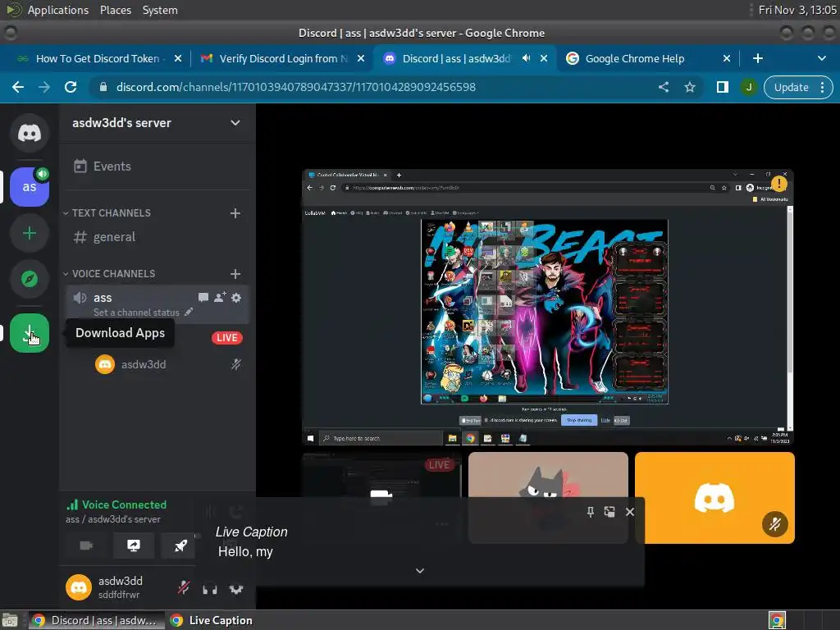Turn on camera in voice panel
The image size is (840, 630).
point(86,546)
